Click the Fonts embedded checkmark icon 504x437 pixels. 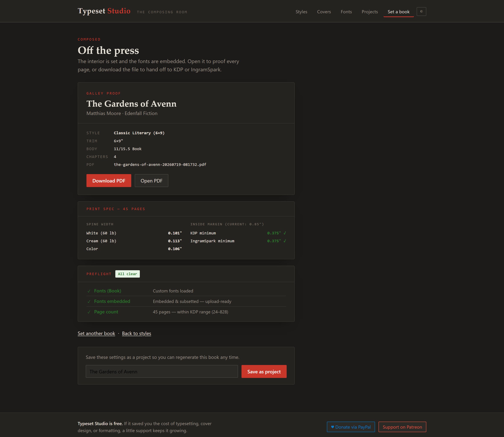89,301
